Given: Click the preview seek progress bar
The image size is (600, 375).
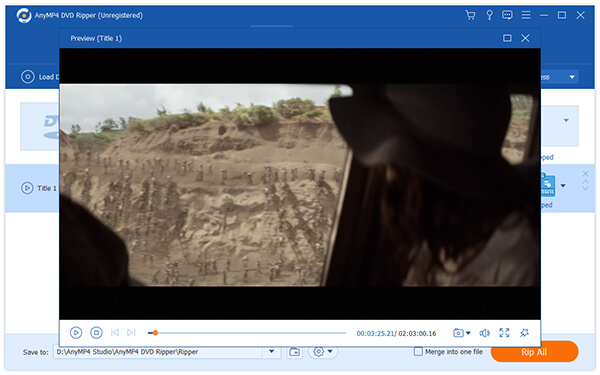Looking at the screenshot, I should tap(247, 333).
